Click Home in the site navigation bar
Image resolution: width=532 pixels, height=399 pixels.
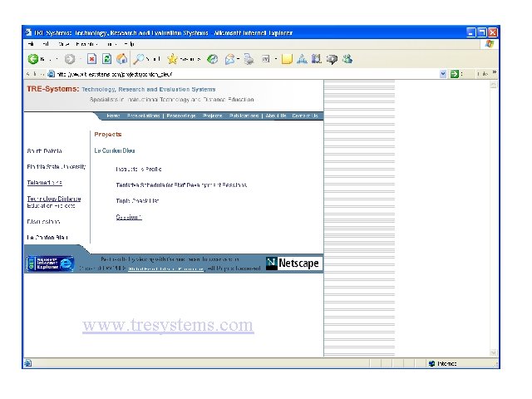click(x=113, y=116)
